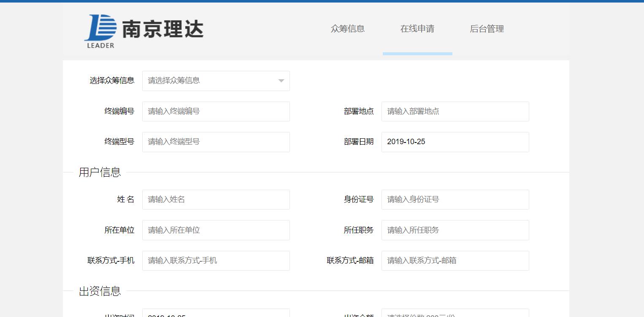Click the 终端型号 input field

[x=216, y=142]
